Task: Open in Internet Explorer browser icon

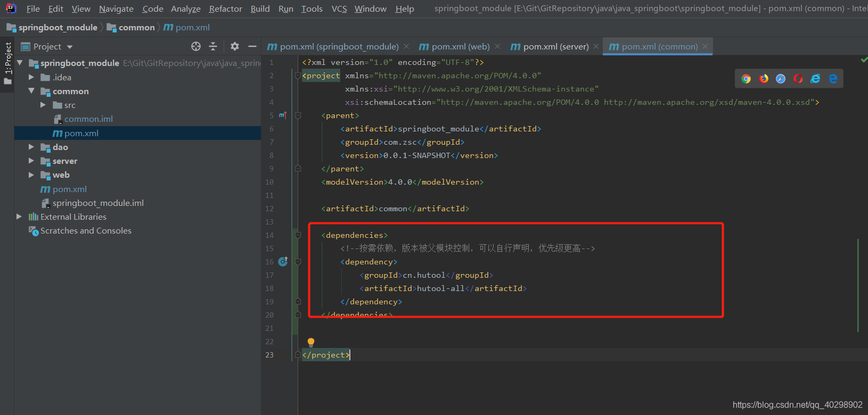Action: pyautogui.click(x=815, y=79)
